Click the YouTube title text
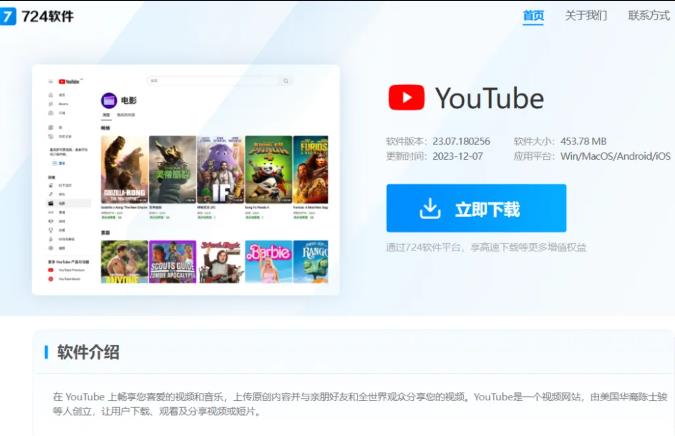The image size is (675, 436). tap(489, 98)
